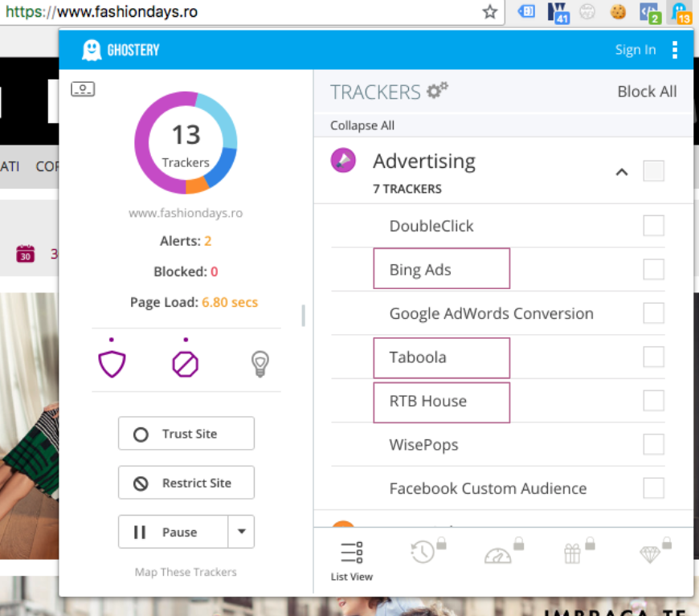
Task: Click the Ghostery extension icon with badge 13
Action: [x=681, y=12]
